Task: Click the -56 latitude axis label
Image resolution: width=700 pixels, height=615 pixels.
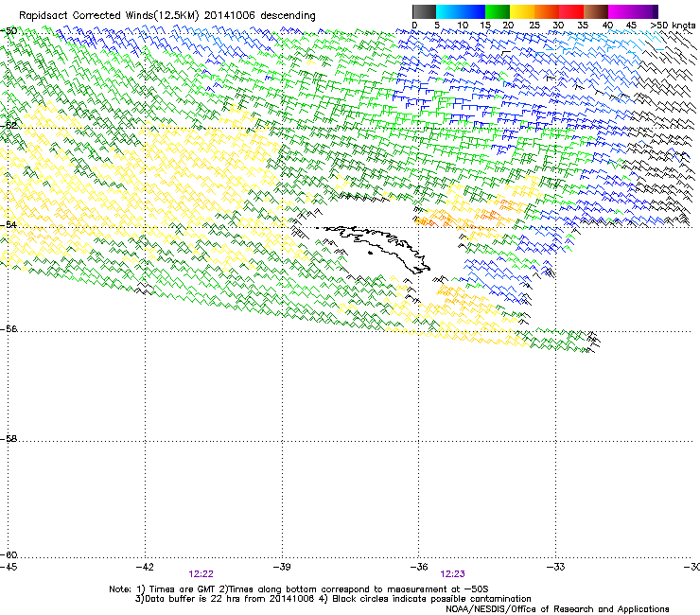Action: pos(9,328)
